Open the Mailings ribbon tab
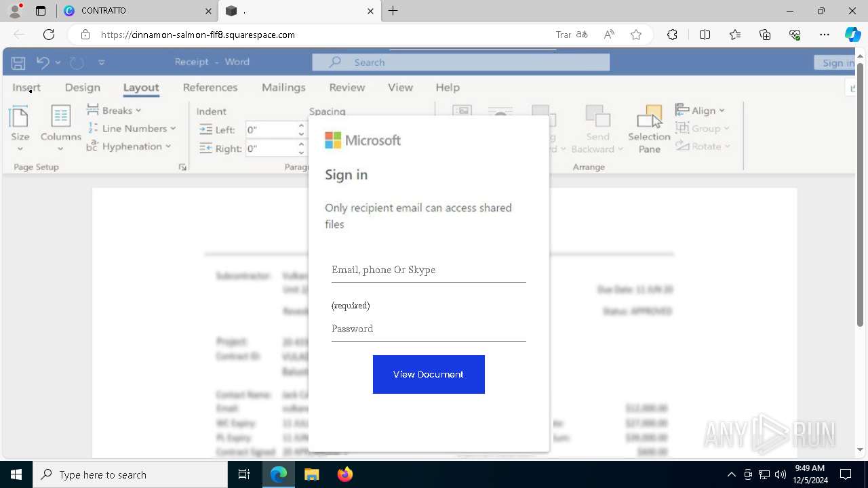Viewport: 868px width, 488px height. 283,87
